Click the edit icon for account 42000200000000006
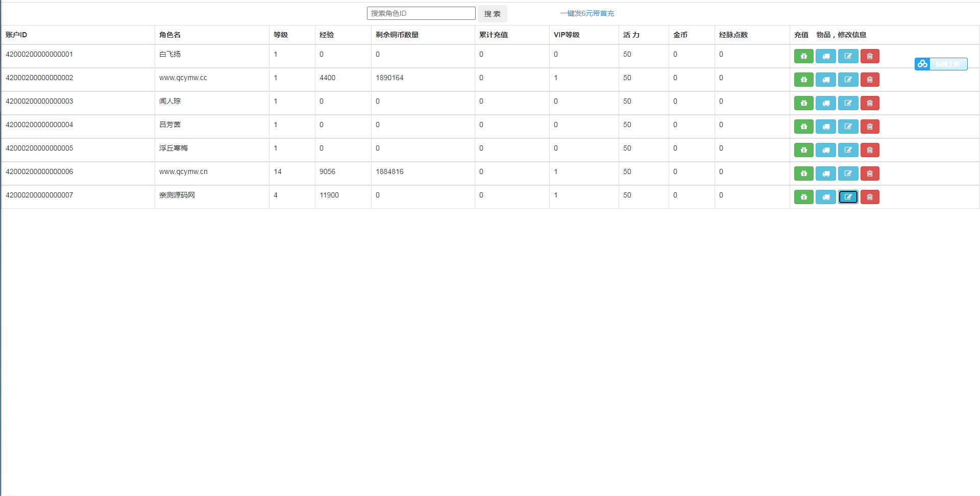The height and width of the screenshot is (496, 980). [848, 173]
